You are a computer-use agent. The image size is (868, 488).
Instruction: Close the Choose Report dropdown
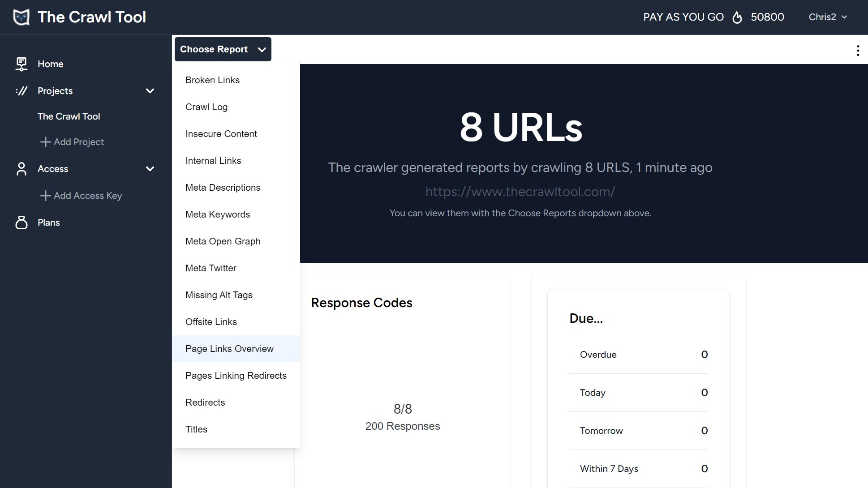(223, 49)
